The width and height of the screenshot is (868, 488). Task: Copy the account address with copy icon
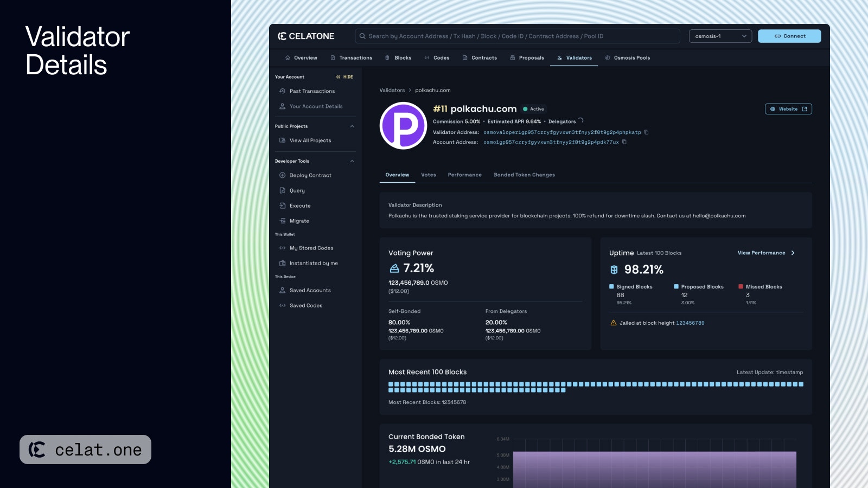click(624, 142)
